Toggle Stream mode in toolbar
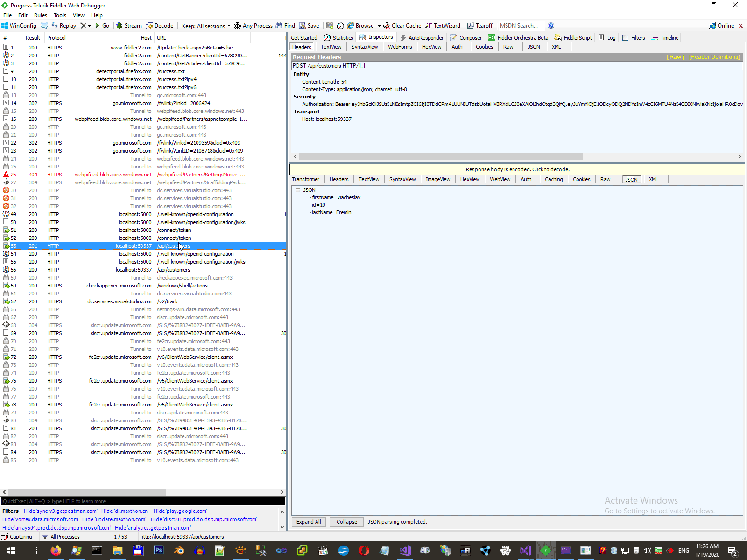This screenshot has height=560, width=747. click(129, 26)
